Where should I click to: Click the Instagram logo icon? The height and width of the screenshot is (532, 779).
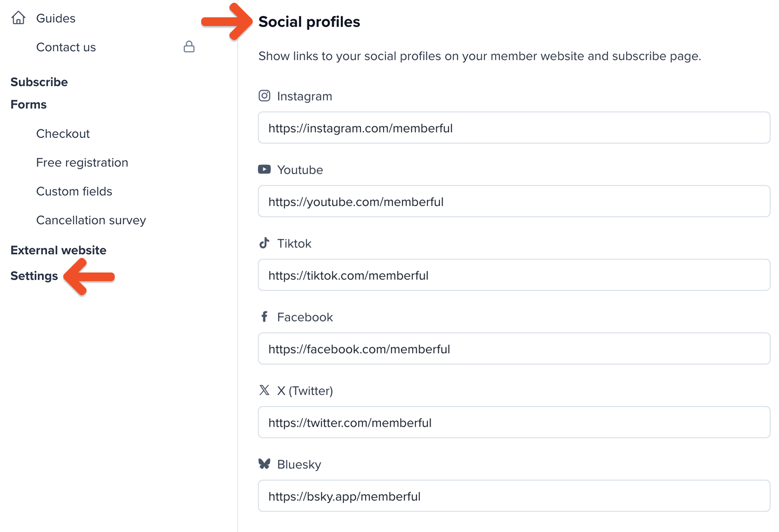[265, 96]
